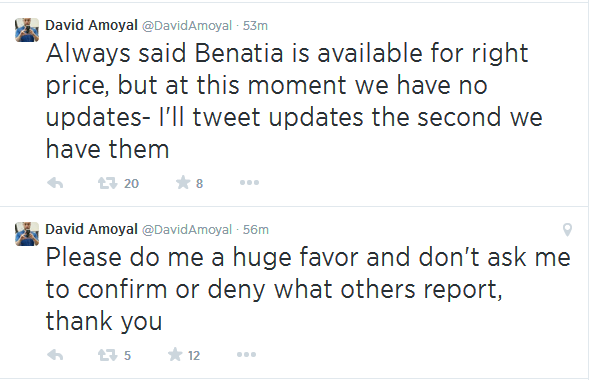
Task: Open the 56m timestamp permalink
Action: point(255,229)
